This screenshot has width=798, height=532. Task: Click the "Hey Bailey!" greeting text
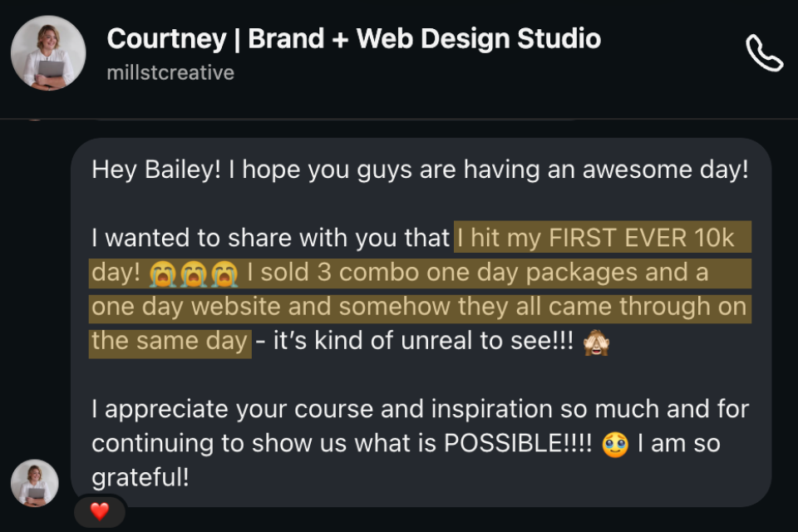click(x=155, y=170)
